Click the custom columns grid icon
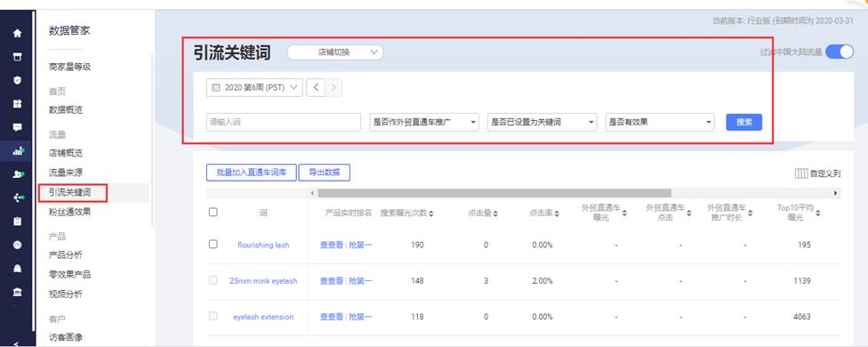 coord(801,173)
